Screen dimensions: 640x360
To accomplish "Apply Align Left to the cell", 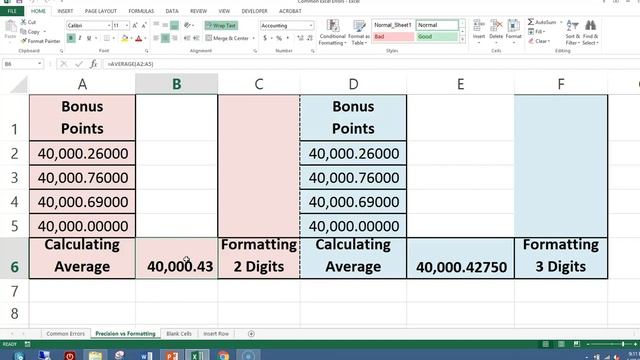I will (x=156, y=38).
